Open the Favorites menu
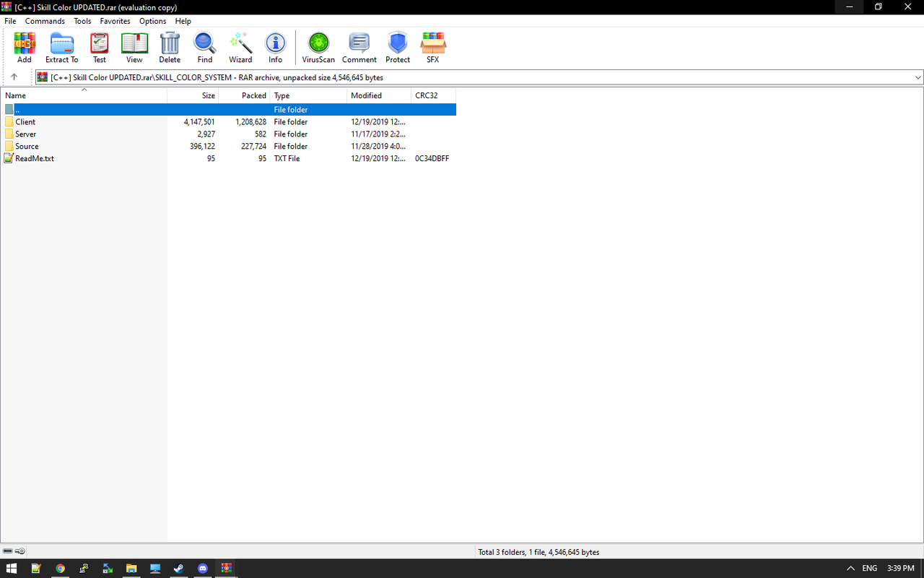Viewport: 924px width, 578px height. pos(115,21)
